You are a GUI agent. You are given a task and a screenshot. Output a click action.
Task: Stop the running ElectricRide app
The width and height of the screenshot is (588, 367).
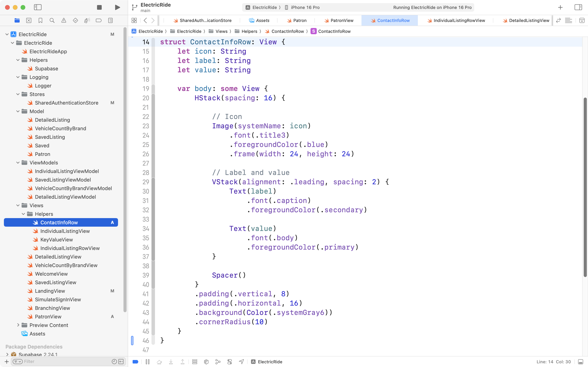click(x=99, y=7)
